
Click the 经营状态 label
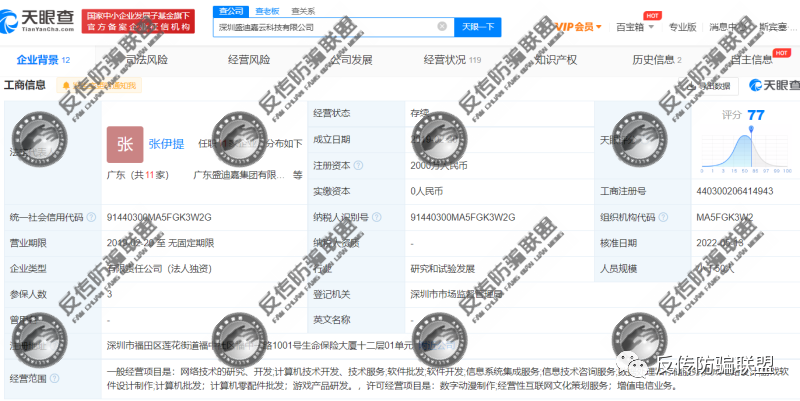pos(332,114)
